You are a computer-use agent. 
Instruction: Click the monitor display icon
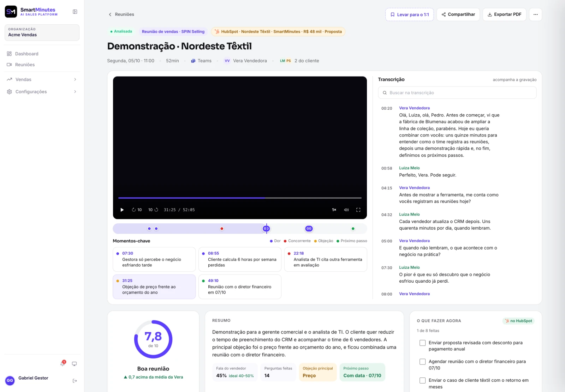pos(75,364)
